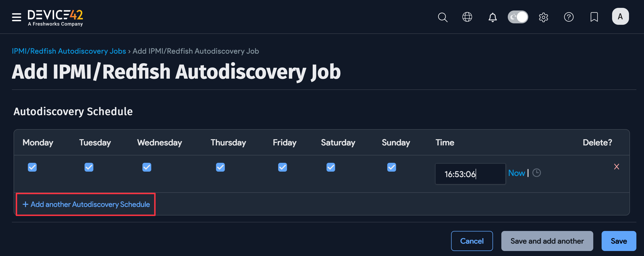Click the bookmark icon
644x256 pixels.
click(x=594, y=17)
